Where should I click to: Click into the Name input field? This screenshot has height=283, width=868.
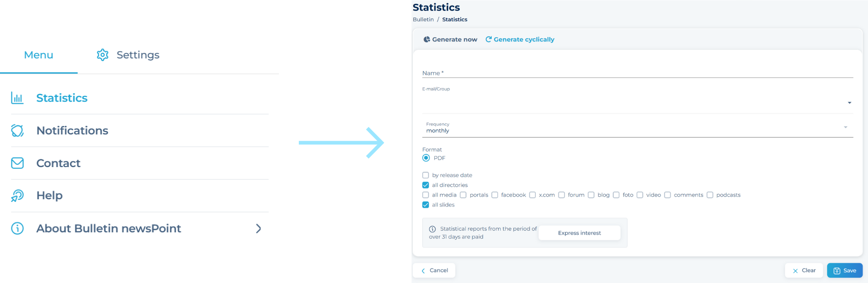637,72
